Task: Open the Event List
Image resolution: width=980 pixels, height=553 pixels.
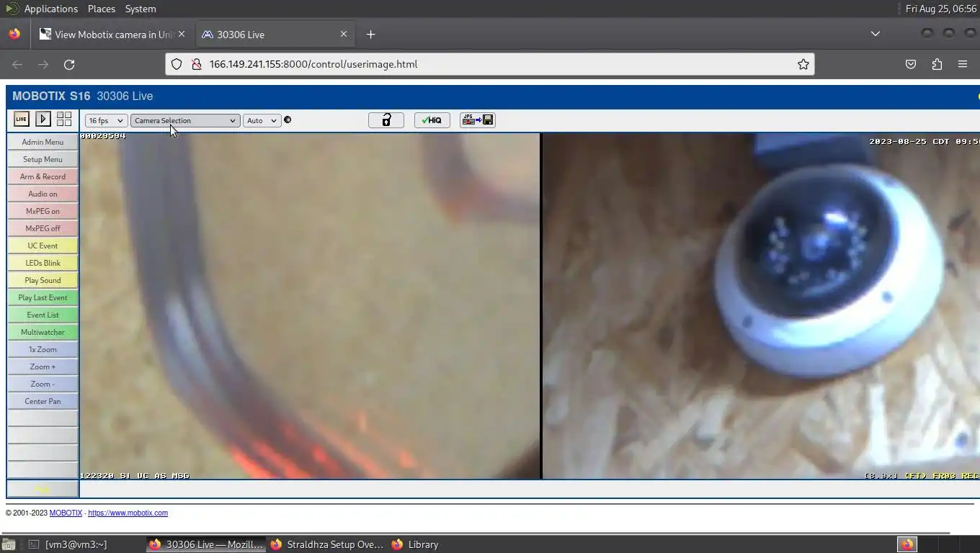Action: tap(43, 315)
